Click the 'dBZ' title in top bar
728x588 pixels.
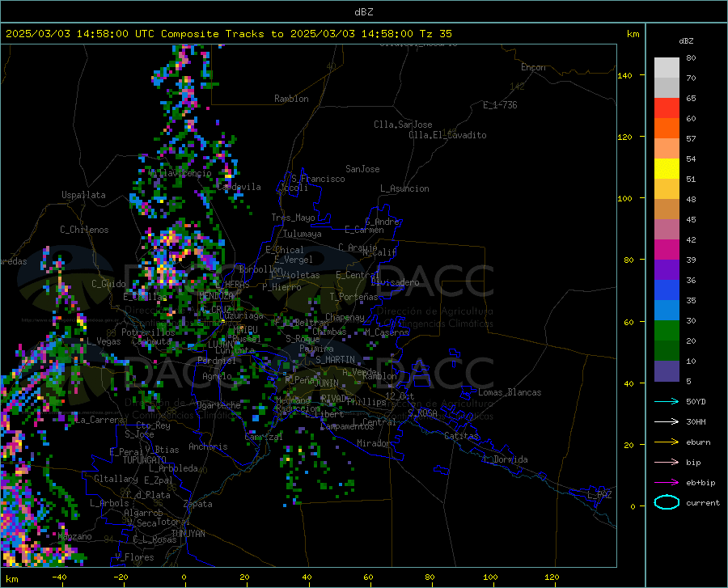(x=363, y=12)
